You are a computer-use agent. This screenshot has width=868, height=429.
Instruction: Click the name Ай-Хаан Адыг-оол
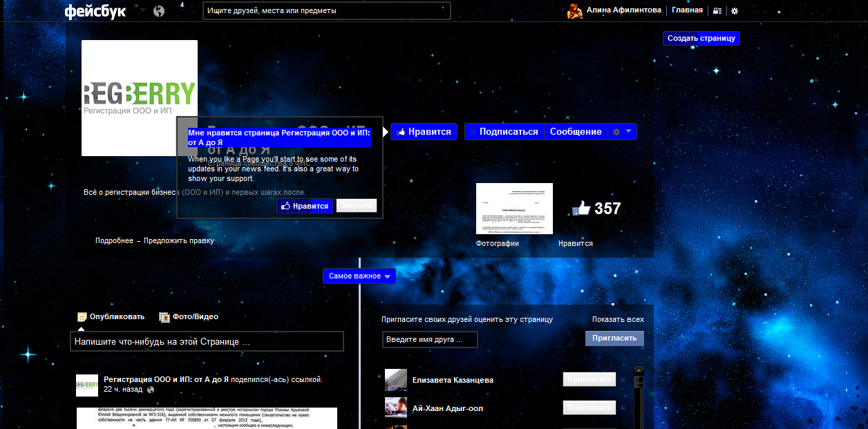coord(448,409)
